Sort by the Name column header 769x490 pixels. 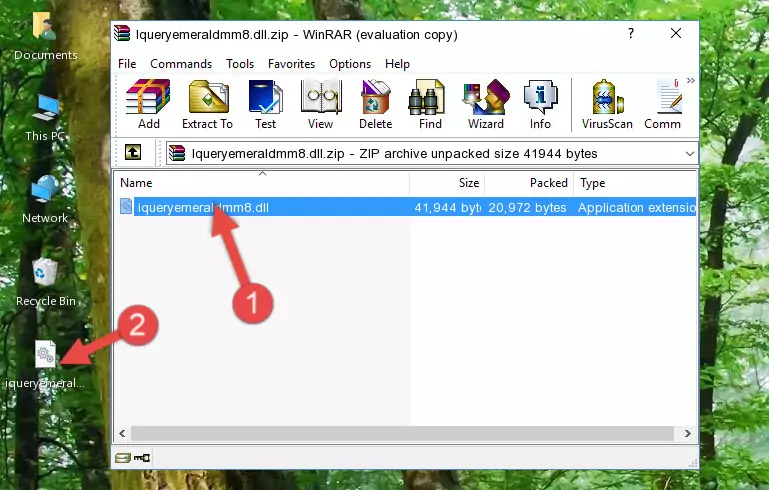pyautogui.click(x=262, y=182)
